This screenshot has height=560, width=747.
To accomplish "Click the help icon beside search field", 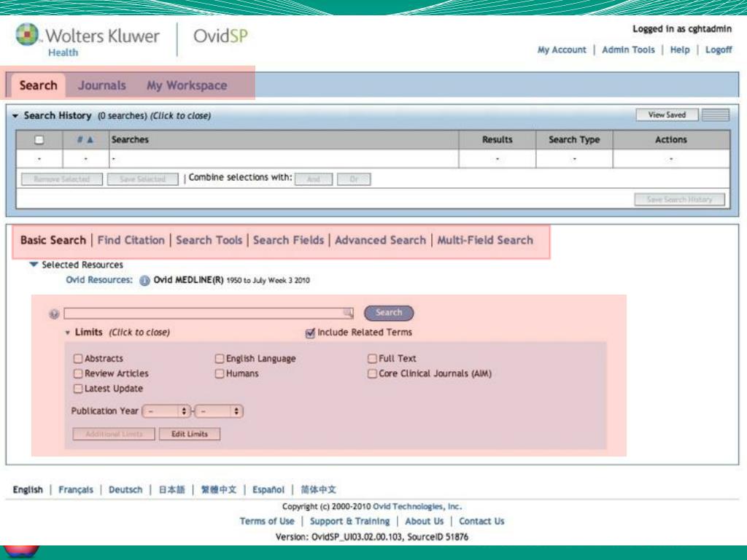I will click(x=54, y=314).
